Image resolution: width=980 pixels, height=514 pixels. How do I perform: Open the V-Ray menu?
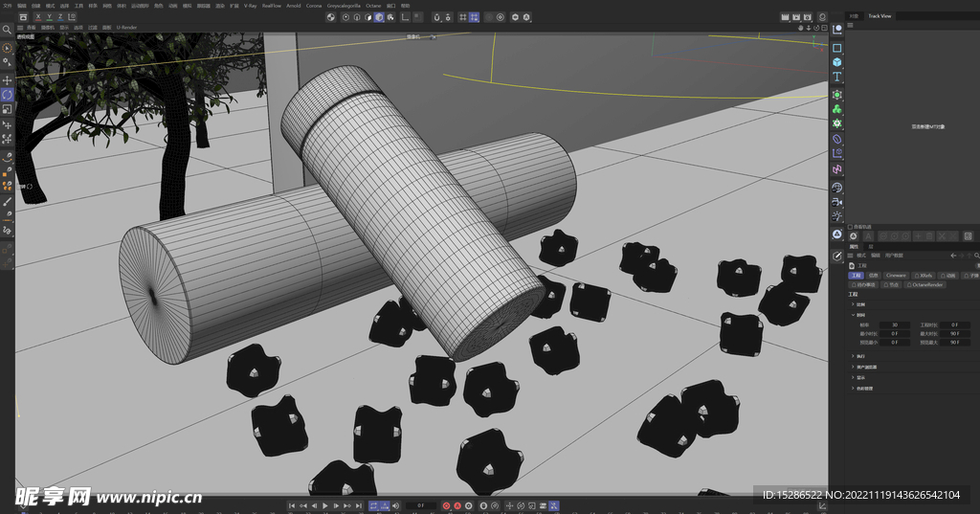[x=250, y=5]
